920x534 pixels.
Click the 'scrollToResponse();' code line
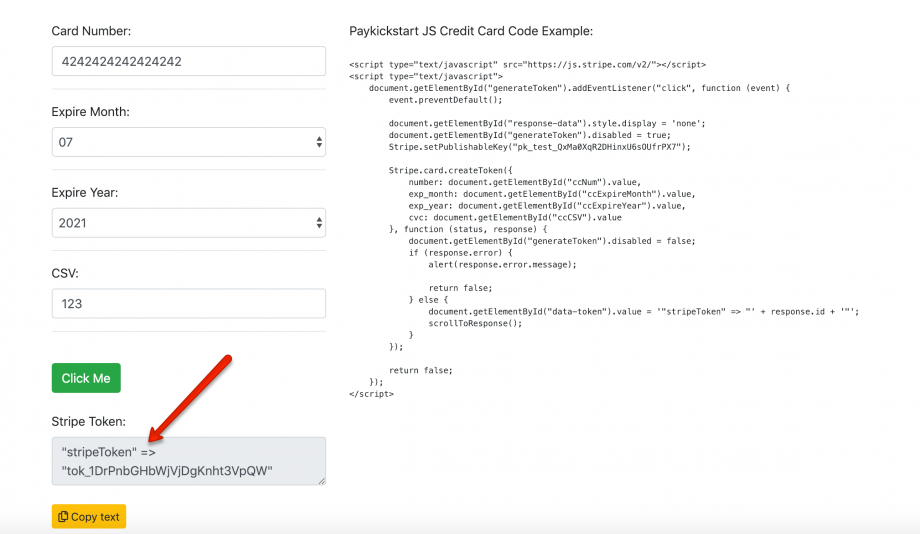475,323
